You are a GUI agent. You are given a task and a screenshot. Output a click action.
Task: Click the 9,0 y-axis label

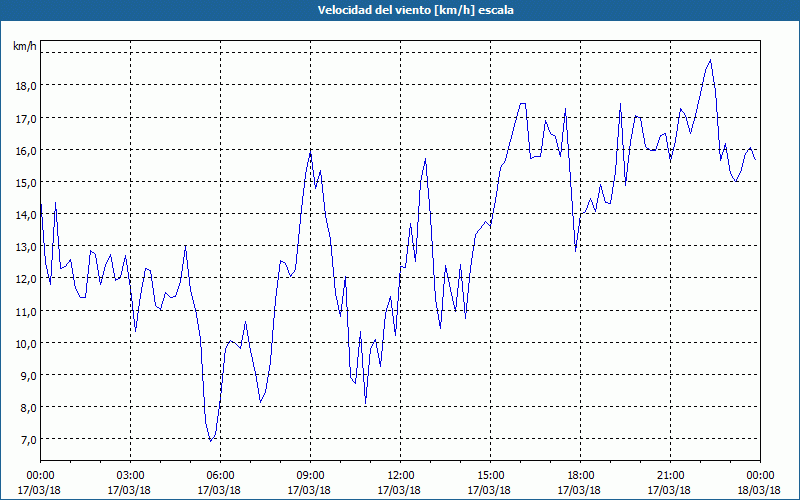click(x=28, y=376)
